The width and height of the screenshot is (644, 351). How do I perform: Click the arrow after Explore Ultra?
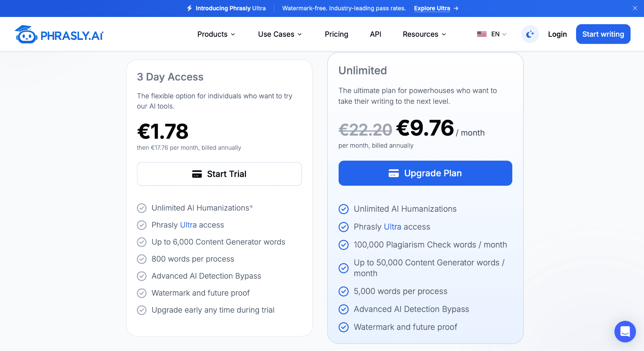point(456,8)
